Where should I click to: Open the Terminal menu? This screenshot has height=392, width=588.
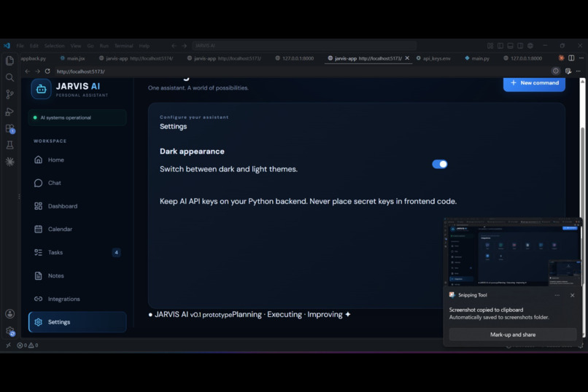(124, 46)
